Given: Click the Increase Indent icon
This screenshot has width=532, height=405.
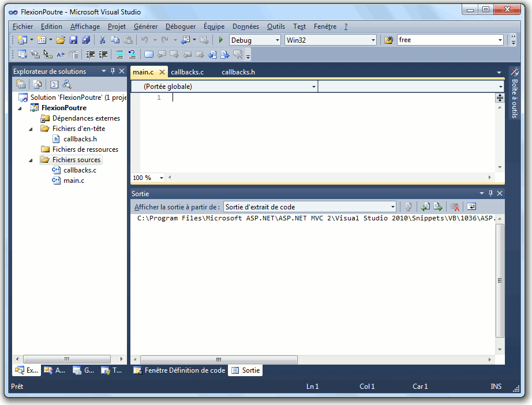Looking at the screenshot, I should click(103, 54).
